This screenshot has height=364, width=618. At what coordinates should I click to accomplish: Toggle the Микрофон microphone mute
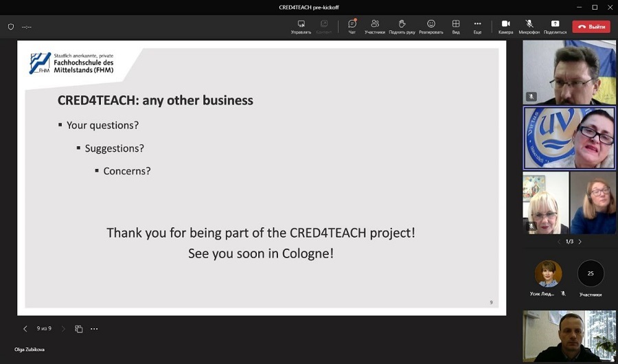click(529, 26)
